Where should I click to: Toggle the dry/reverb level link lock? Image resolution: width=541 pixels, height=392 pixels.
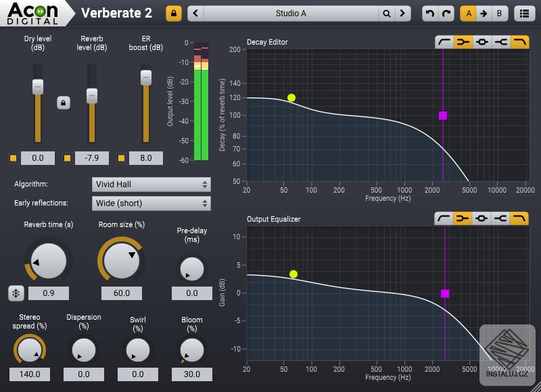64,103
